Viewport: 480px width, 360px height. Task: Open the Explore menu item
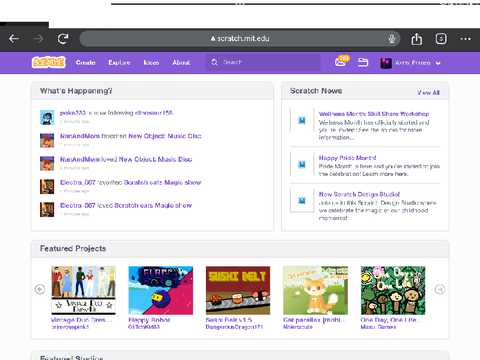[119, 62]
